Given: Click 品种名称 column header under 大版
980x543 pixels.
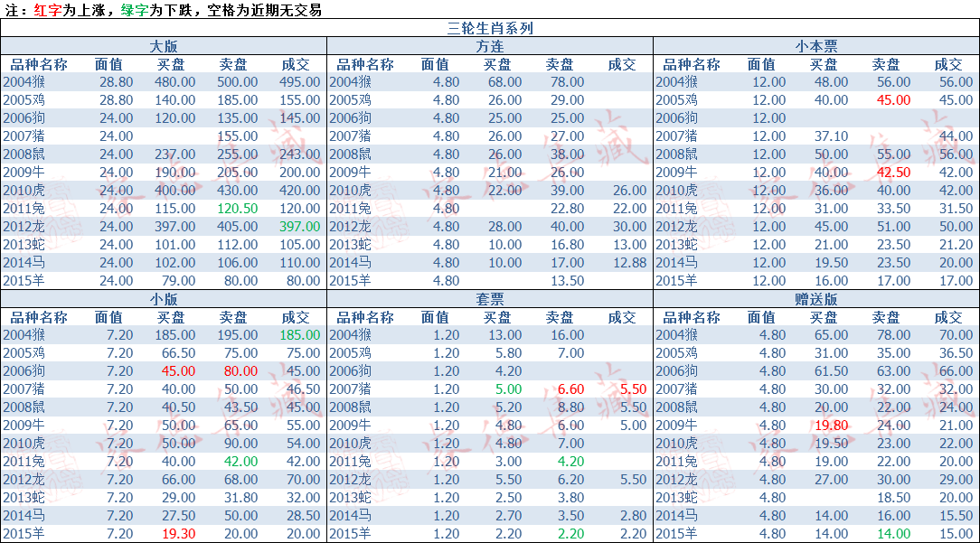Looking at the screenshot, I should pos(39,64).
